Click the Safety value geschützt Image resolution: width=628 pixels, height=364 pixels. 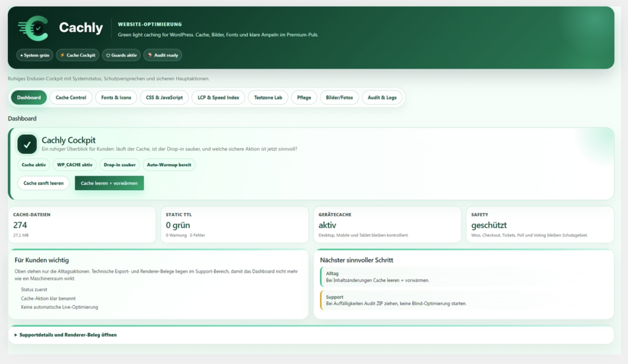coord(489,225)
